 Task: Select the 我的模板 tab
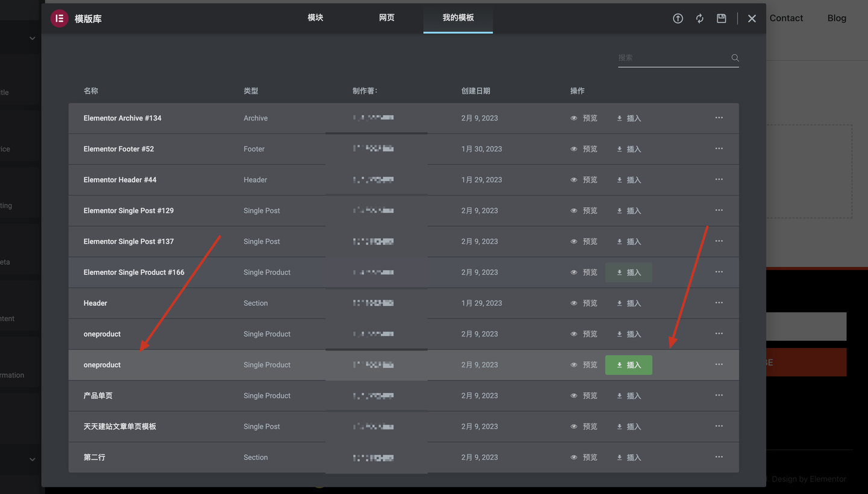click(x=458, y=17)
